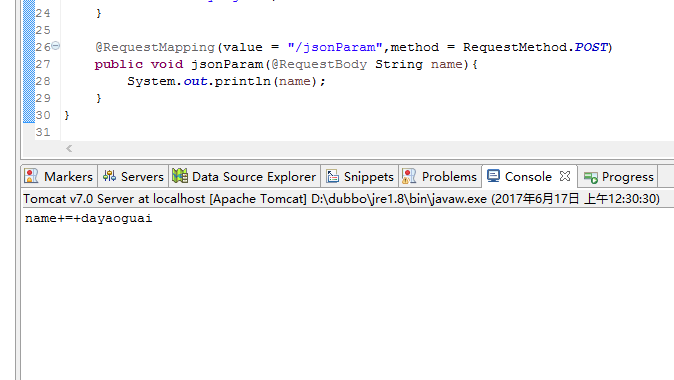
Task: Switch to the Markers tab
Action: pos(59,176)
